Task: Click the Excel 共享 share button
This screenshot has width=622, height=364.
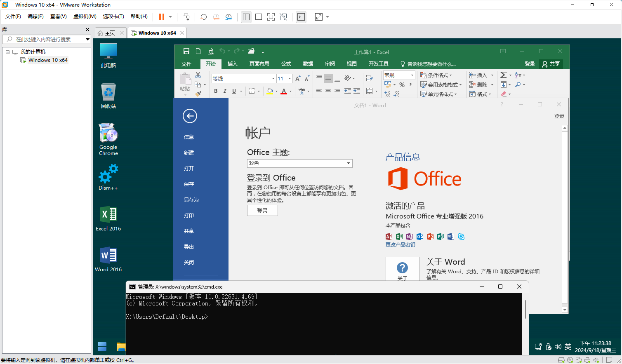Action: [x=551, y=64]
